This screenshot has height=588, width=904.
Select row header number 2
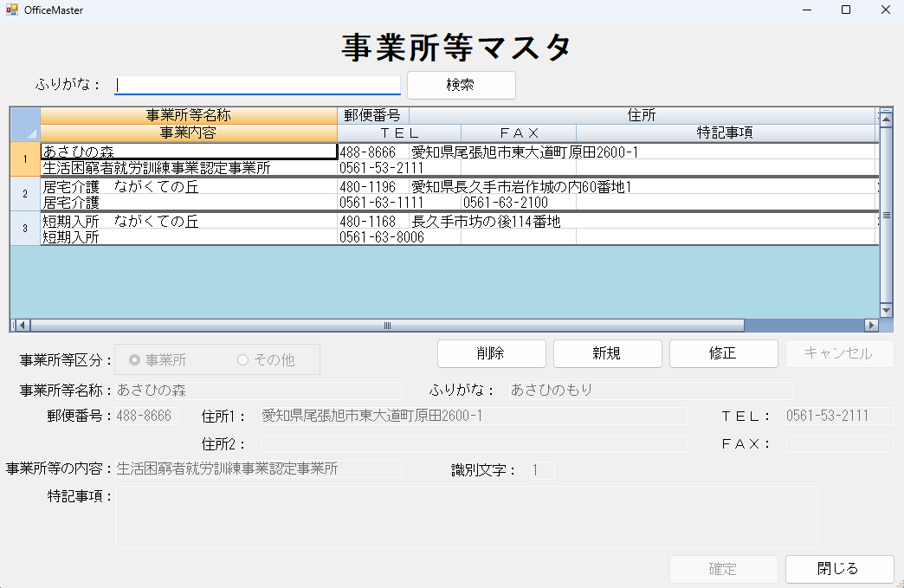[x=25, y=194]
